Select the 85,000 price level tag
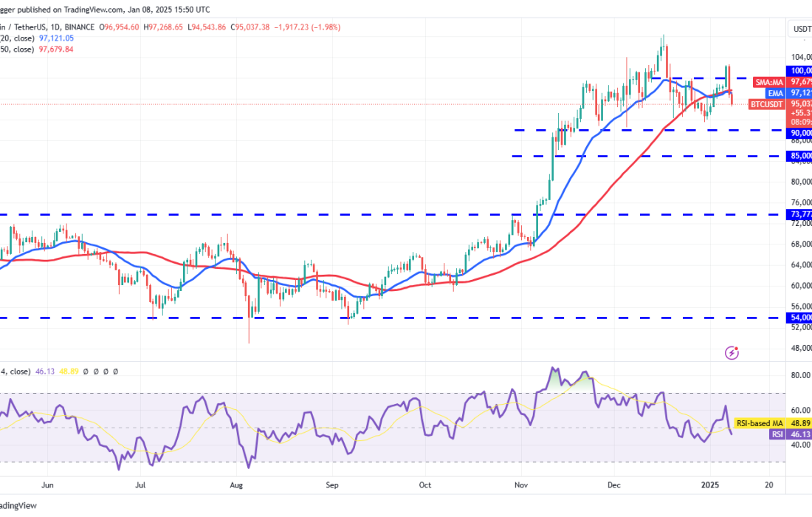The image size is (812, 517). click(x=800, y=156)
